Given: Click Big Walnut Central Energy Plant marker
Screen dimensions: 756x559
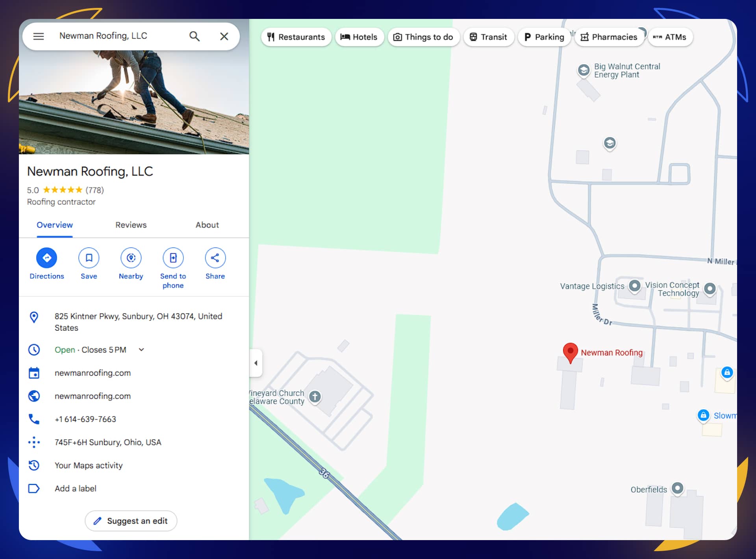Looking at the screenshot, I should [x=584, y=70].
